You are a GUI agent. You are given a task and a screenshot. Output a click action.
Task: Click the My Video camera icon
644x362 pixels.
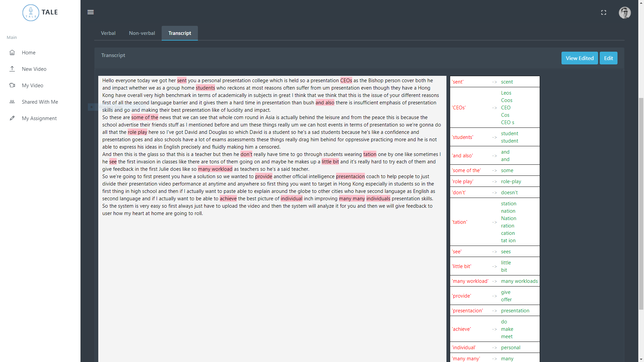[x=12, y=85]
